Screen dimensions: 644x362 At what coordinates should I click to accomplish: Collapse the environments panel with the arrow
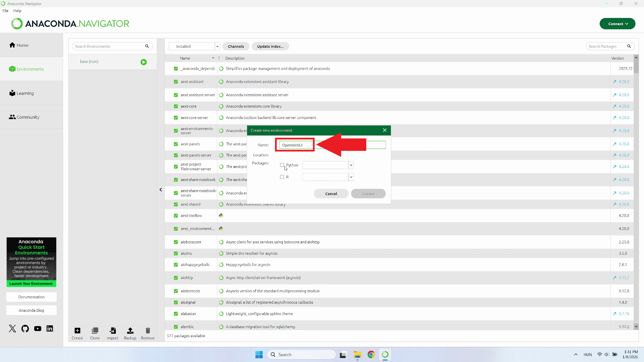[x=161, y=190]
